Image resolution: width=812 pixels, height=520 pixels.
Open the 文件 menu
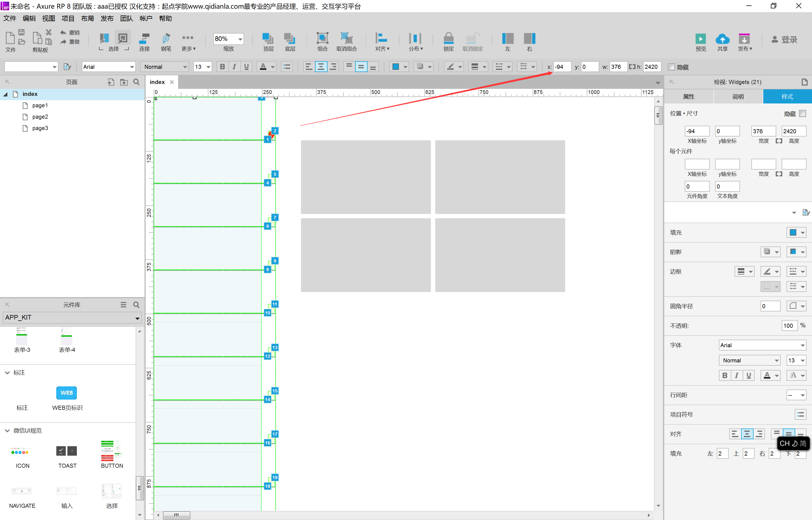(x=10, y=19)
